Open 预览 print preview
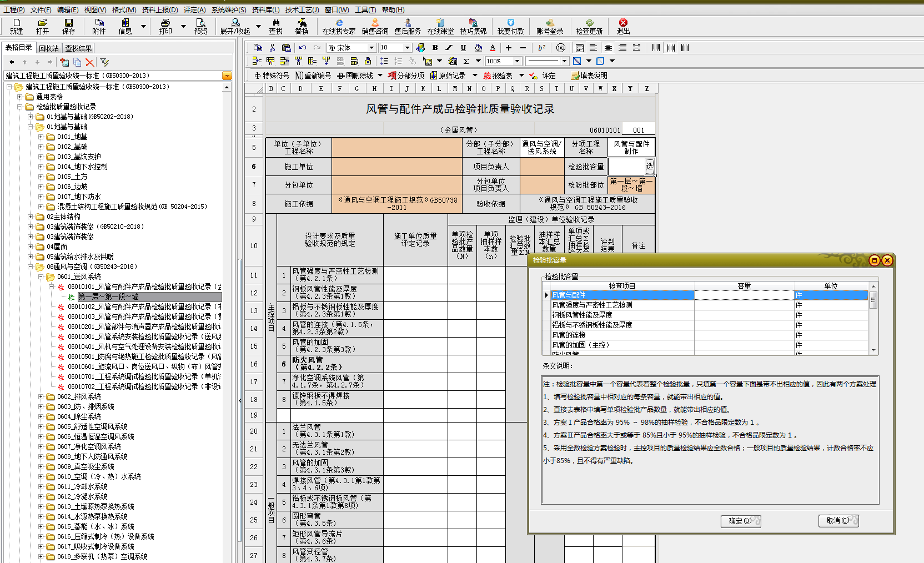 [201, 26]
